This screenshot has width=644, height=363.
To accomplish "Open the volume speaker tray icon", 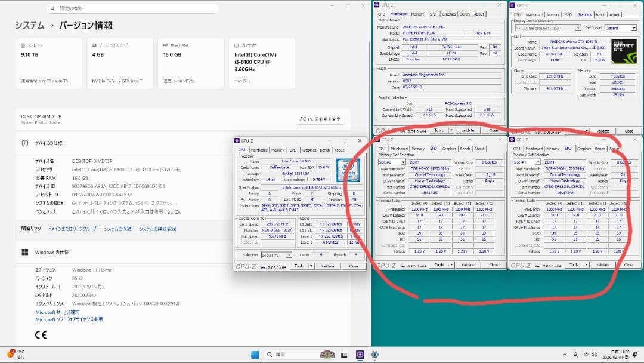I will pyautogui.click(x=595, y=355).
